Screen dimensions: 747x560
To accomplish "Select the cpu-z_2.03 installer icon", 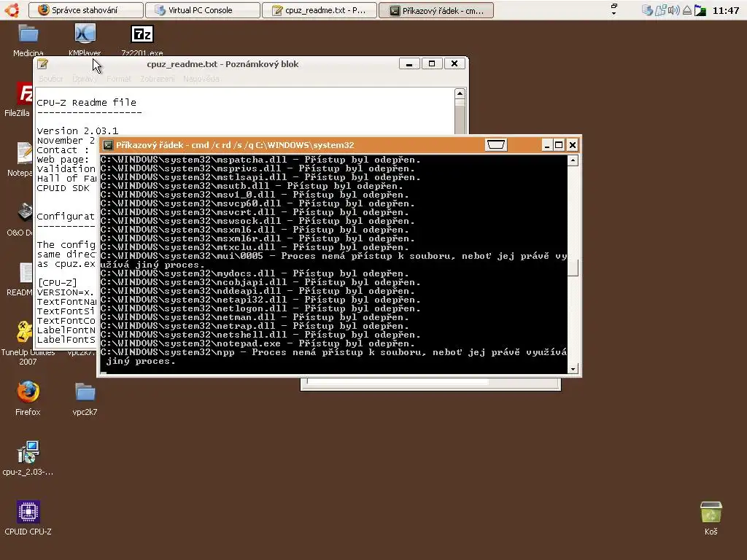I will pyautogui.click(x=28, y=458).
